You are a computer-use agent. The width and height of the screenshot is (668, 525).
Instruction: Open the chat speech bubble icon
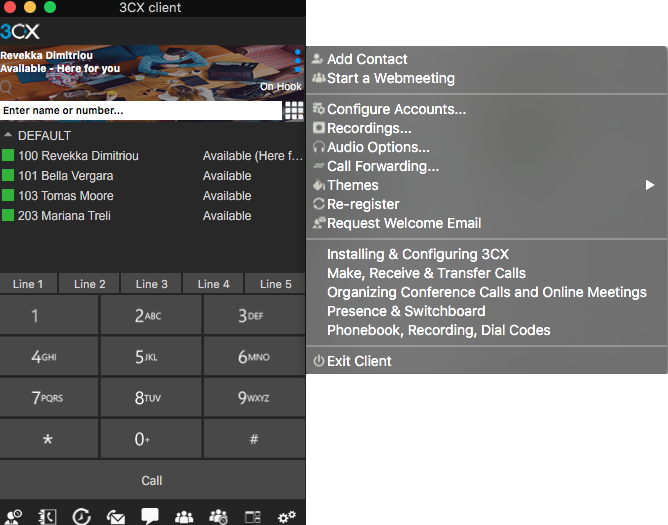pyautogui.click(x=150, y=516)
